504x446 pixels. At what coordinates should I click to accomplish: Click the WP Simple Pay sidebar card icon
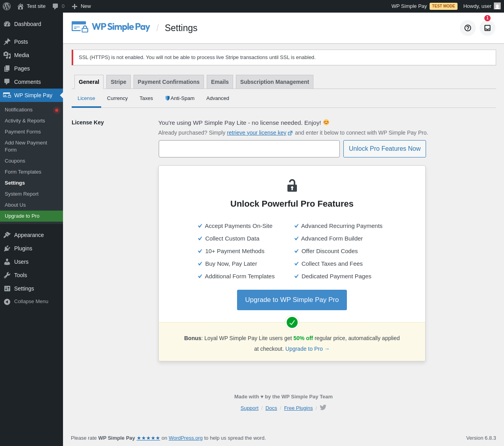pyautogui.click(x=7, y=95)
